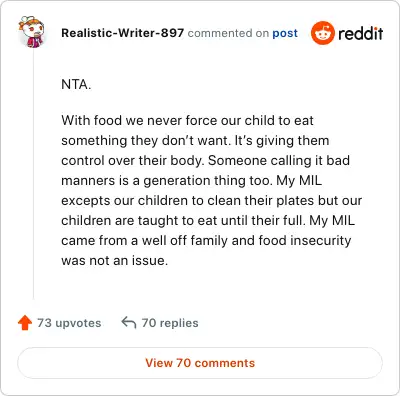
Task: Open the Realistic-Writer-897 profile link
Action: [122, 33]
